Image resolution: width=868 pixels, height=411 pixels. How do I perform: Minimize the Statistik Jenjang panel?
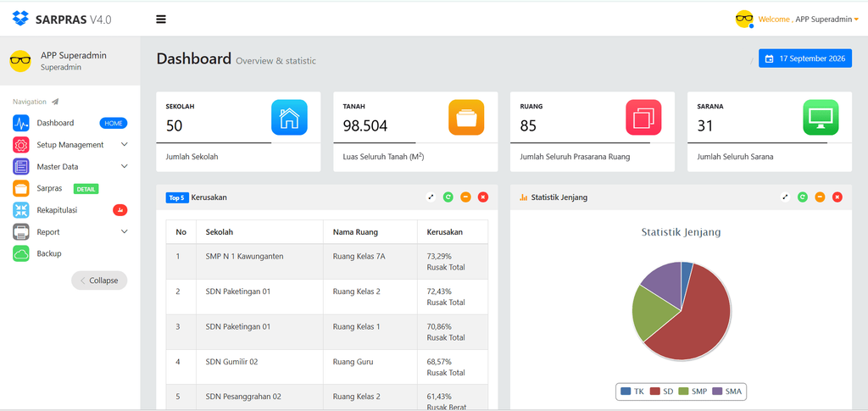click(x=820, y=197)
